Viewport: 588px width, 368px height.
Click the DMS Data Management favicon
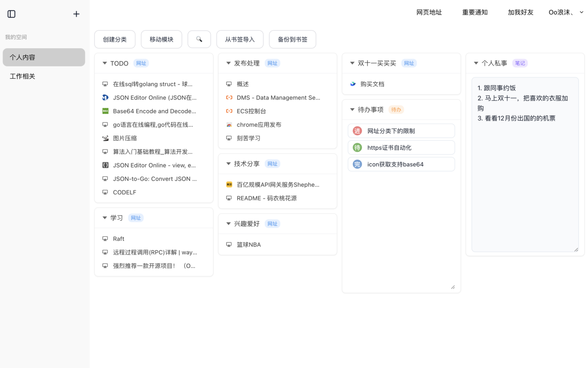(x=229, y=98)
